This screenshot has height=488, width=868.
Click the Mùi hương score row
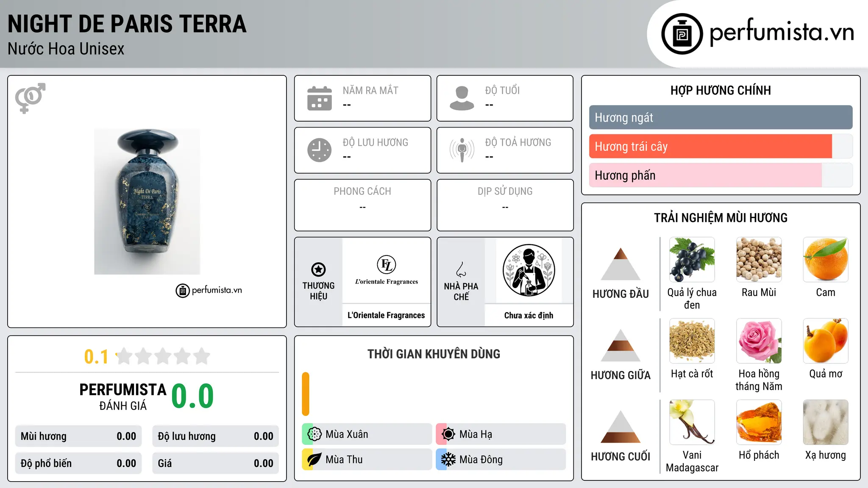point(78,436)
